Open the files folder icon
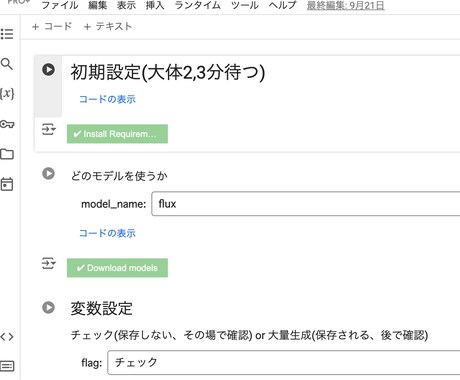 click(x=7, y=154)
